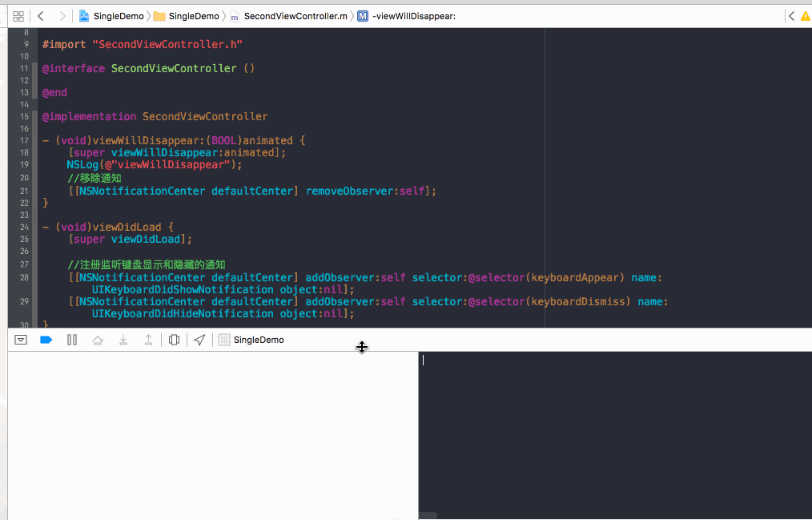Click the UIKeyboardDidHideNotification text
This screenshot has width=812, height=520.
click(x=183, y=313)
